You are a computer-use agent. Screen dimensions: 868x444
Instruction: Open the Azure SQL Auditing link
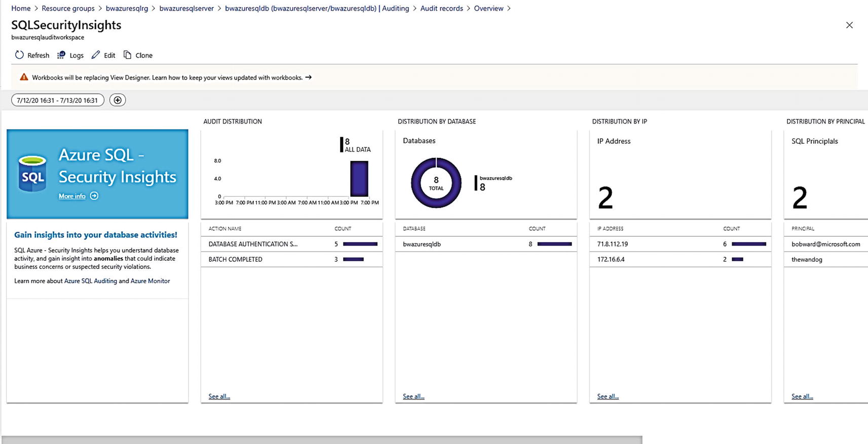click(90, 281)
